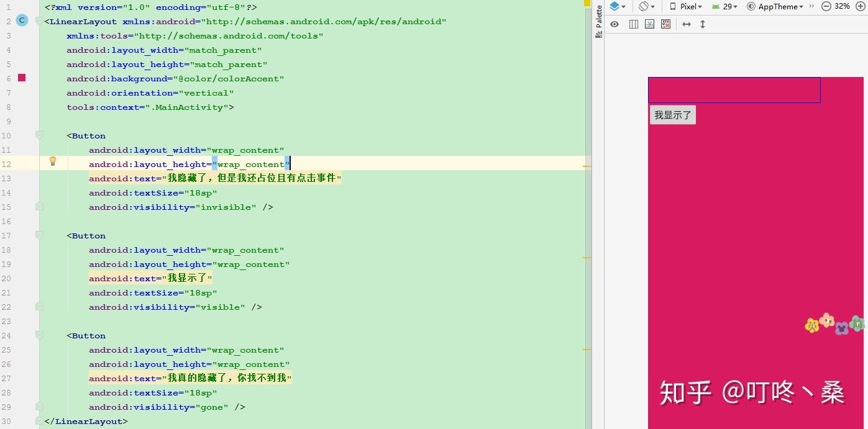Click the yellow inspection status indicator
Viewport: 868px width, 429px height.
click(x=587, y=3)
